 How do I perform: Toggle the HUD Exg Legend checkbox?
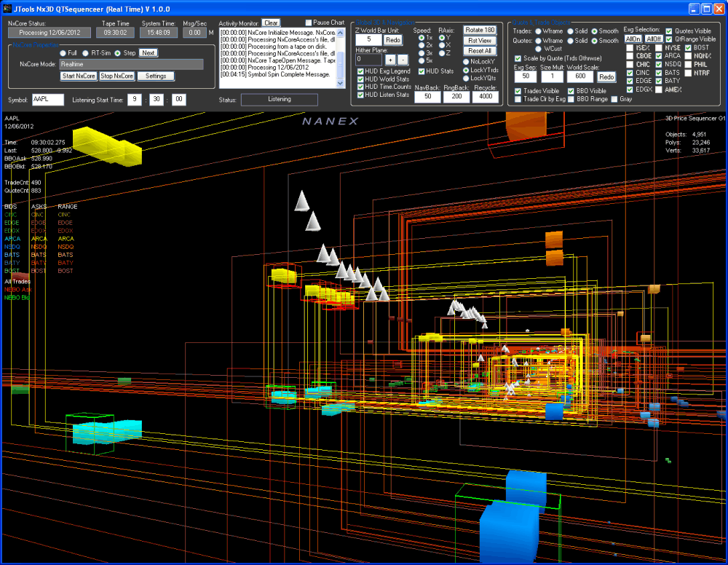pyautogui.click(x=360, y=71)
